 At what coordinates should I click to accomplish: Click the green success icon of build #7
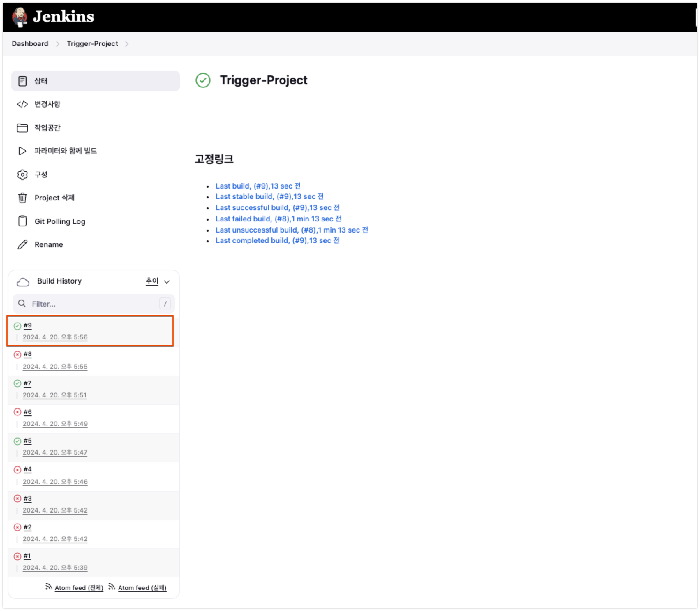17,383
